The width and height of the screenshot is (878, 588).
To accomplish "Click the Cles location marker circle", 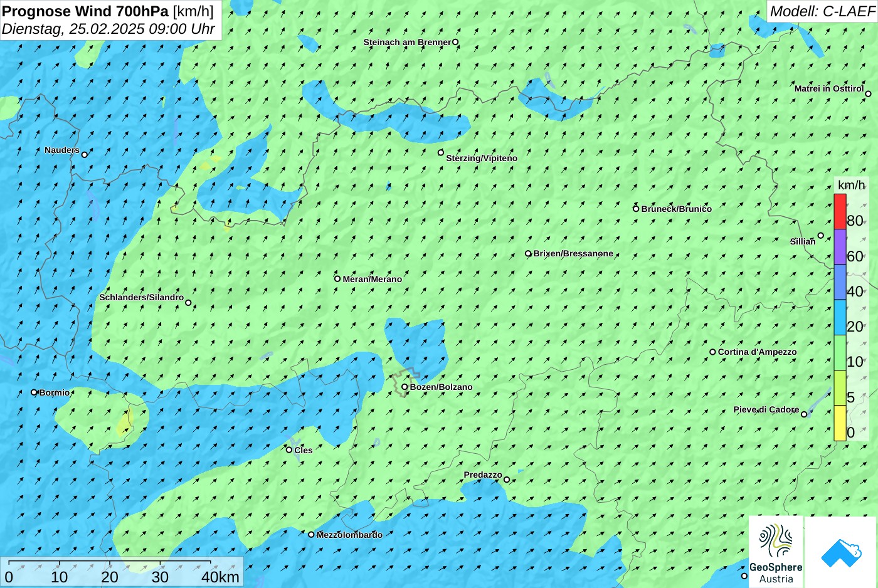I will [289, 449].
